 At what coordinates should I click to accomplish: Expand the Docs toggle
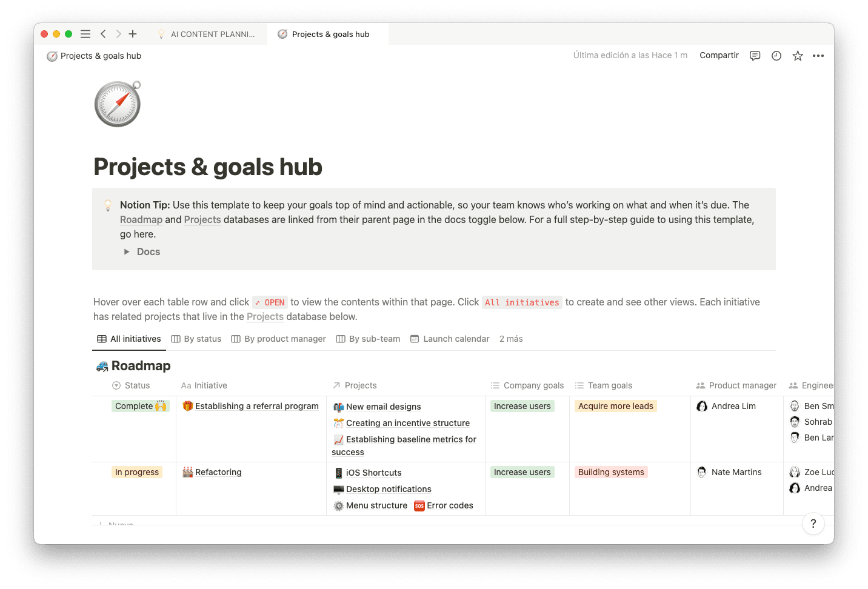[x=127, y=251]
